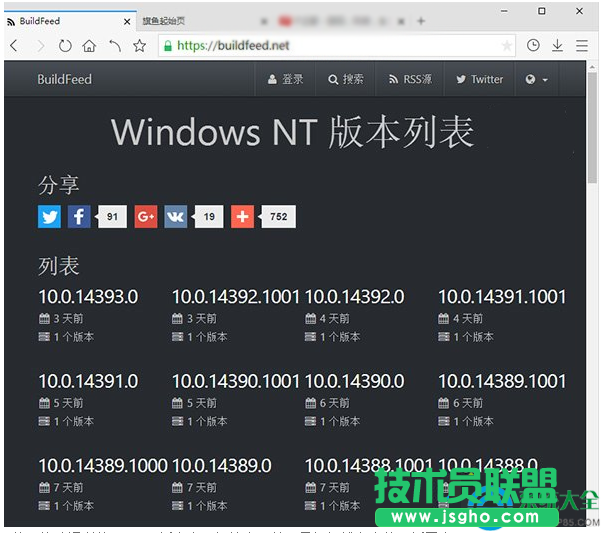Click '4 天前' under 10.0.14392.0
602x533 pixels.
point(334,318)
